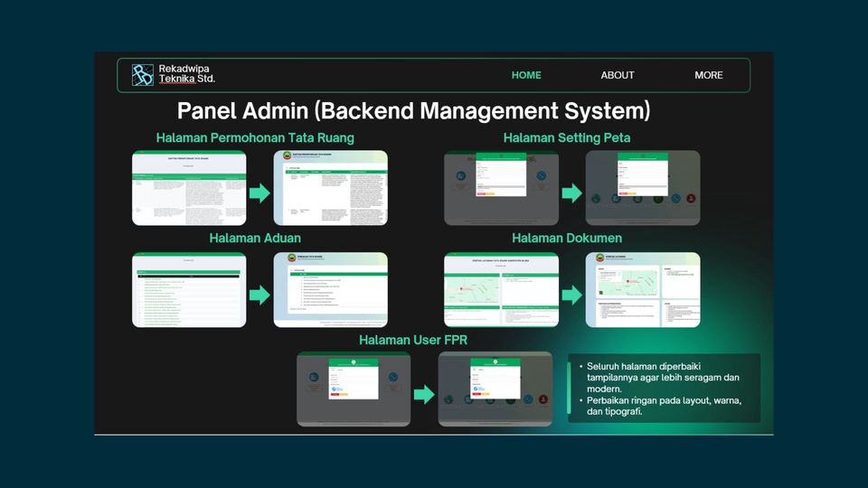
Task: Select the HOME navigation item
Action: click(526, 75)
